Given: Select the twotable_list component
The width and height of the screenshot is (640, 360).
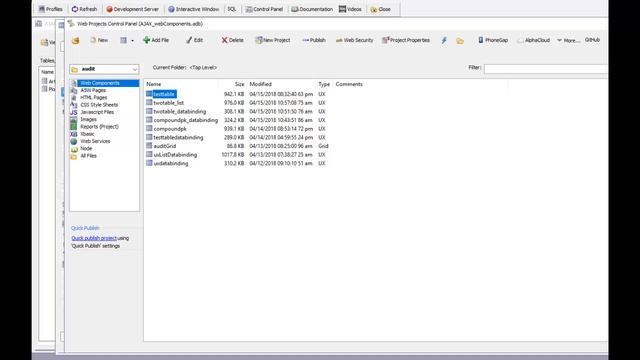Looking at the screenshot, I should [169, 103].
